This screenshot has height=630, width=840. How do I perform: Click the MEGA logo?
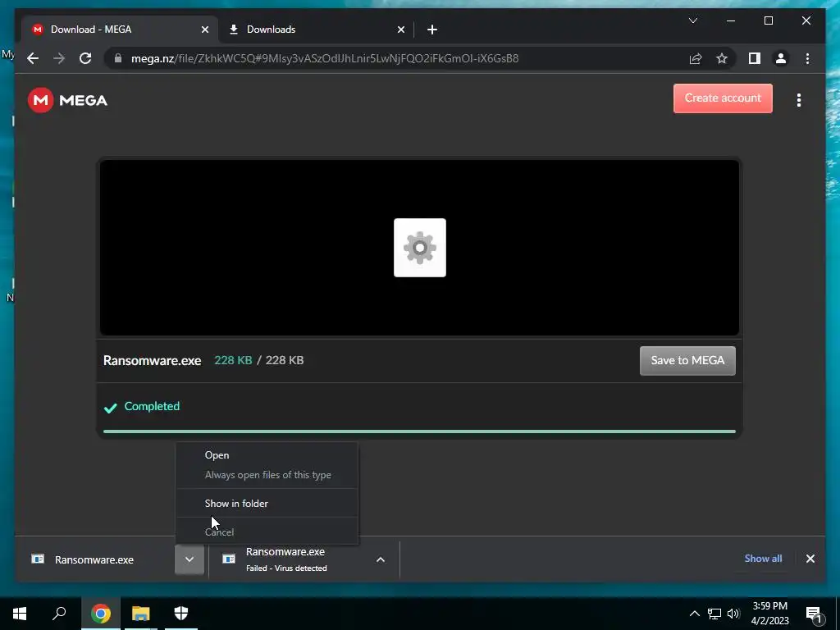(x=67, y=100)
